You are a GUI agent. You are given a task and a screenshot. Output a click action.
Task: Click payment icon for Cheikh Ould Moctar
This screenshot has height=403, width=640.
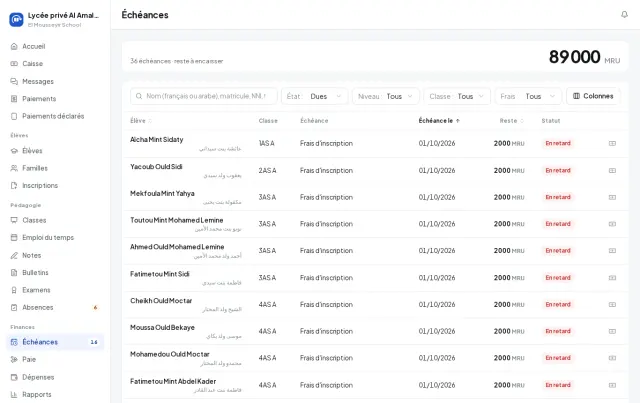[612, 305]
